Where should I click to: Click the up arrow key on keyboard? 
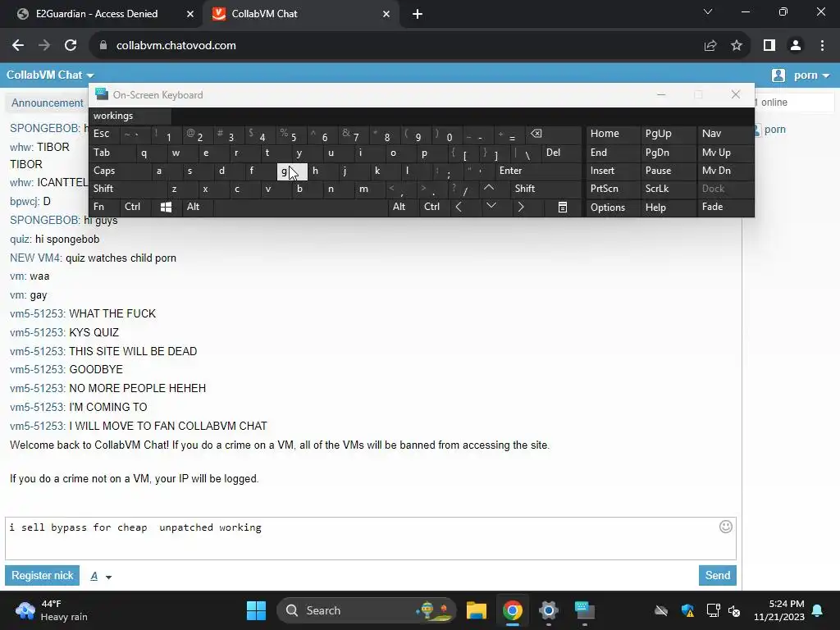489,188
